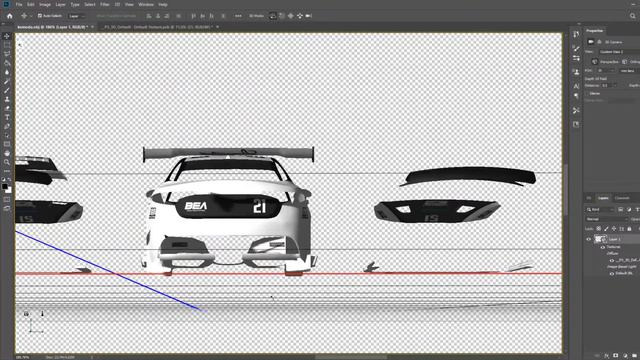640x360 pixels.
Task: Select the Move tool in the toolbox
Action: pyautogui.click(x=7, y=36)
